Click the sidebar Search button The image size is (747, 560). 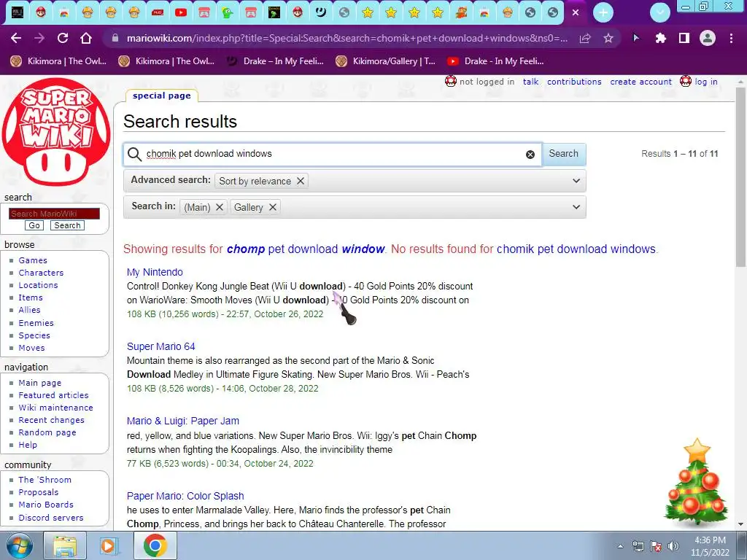pyautogui.click(x=67, y=226)
